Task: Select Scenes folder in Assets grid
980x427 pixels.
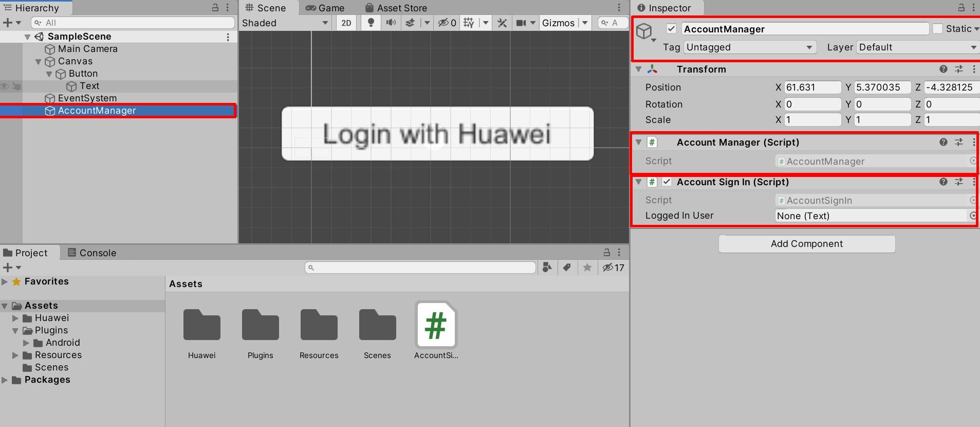Action: 377,325
